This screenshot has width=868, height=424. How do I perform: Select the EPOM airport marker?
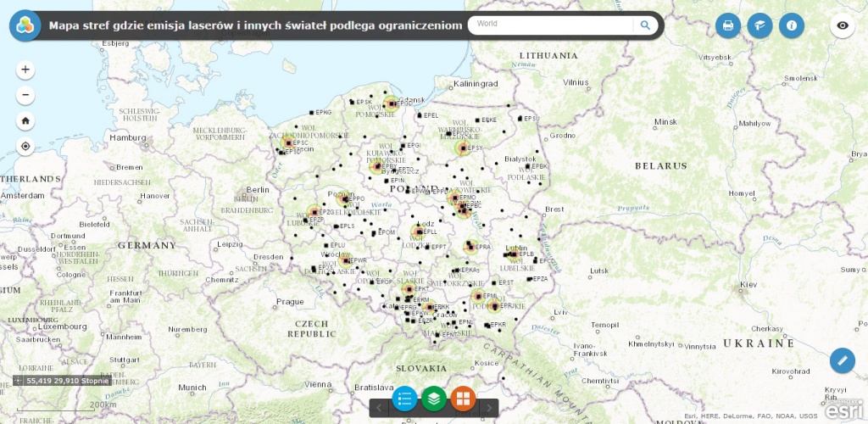376,232
